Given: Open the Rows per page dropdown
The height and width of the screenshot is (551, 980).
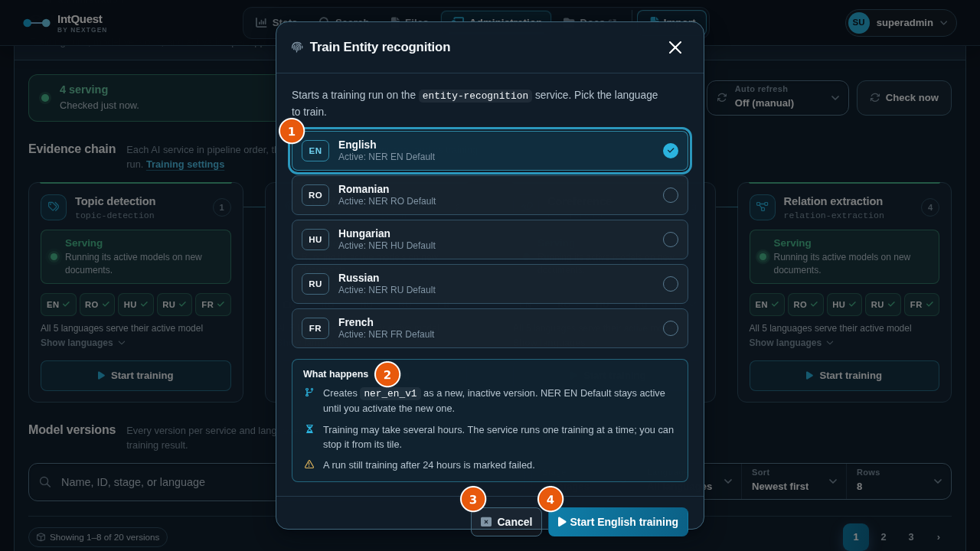Looking at the screenshot, I should [899, 481].
